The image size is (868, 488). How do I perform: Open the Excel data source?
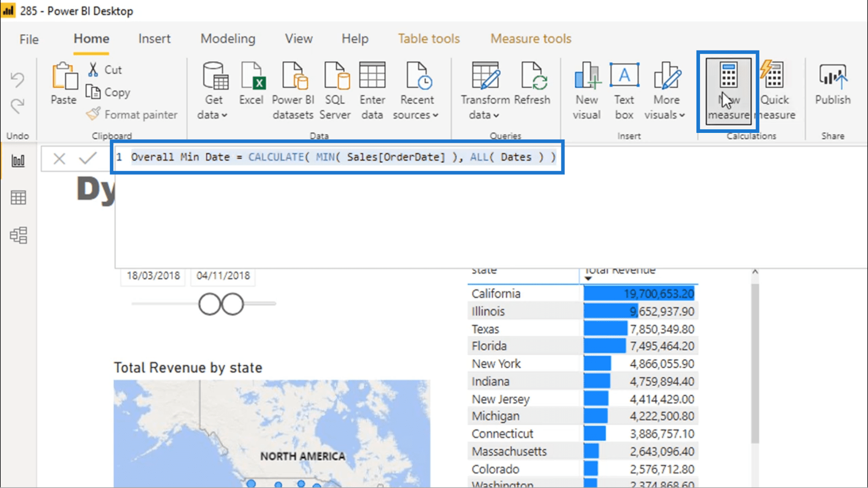[251, 83]
